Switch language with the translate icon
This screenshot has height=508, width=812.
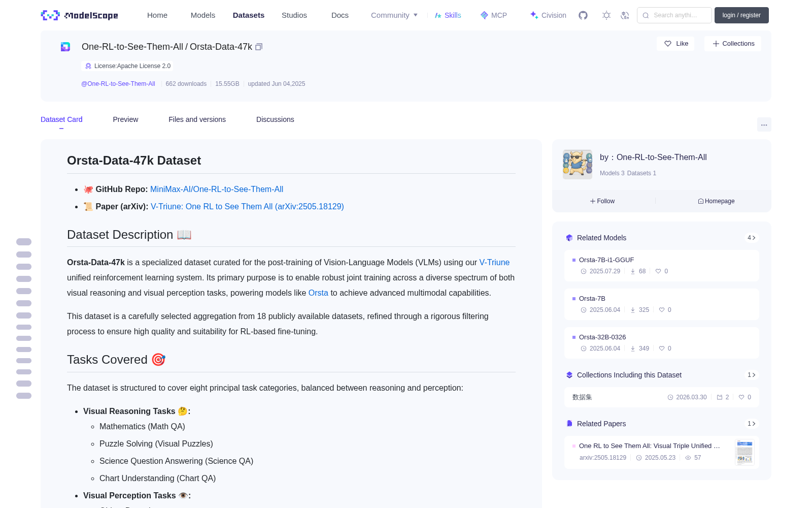(625, 15)
